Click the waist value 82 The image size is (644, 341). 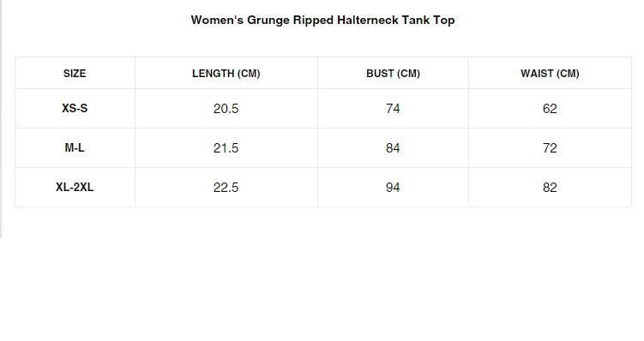(x=550, y=188)
